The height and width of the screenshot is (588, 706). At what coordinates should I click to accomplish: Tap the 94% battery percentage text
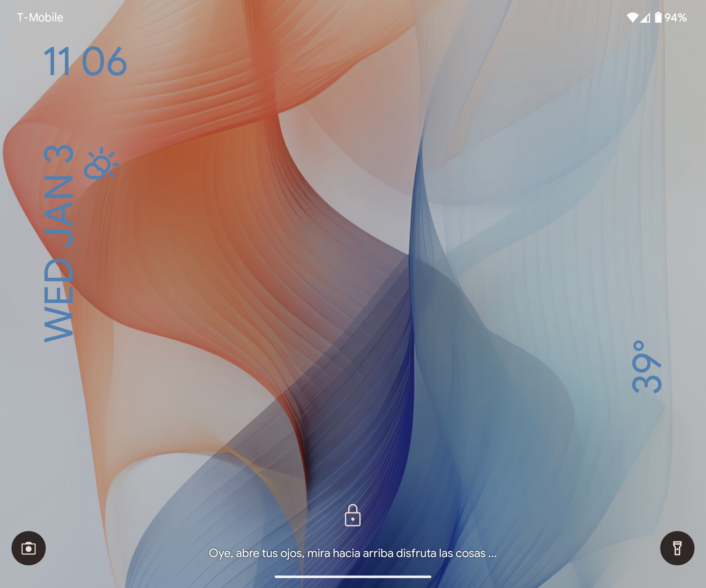coord(676,18)
